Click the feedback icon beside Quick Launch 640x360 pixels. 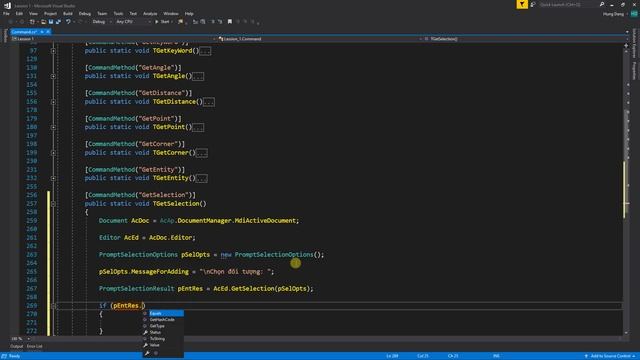tap(533, 4)
